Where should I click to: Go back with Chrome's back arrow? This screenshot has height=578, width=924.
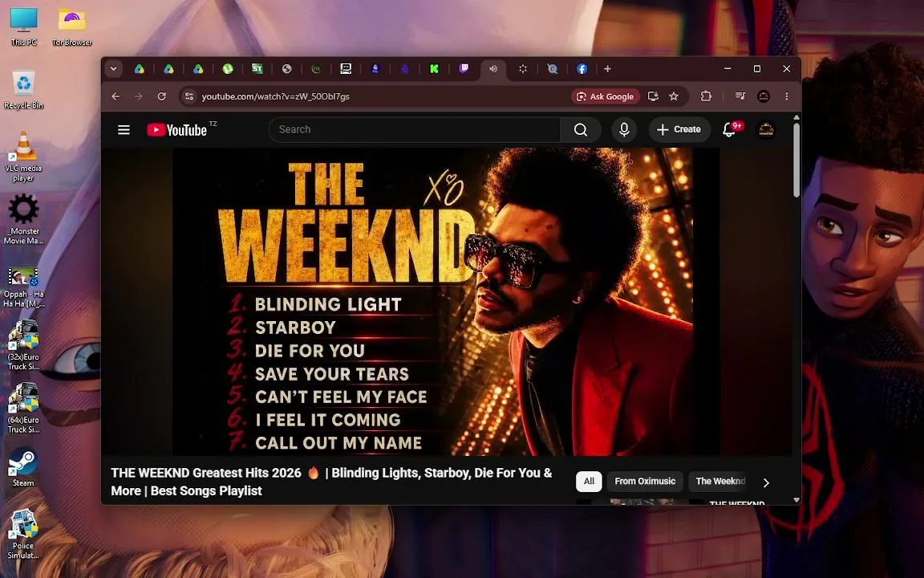pos(115,96)
